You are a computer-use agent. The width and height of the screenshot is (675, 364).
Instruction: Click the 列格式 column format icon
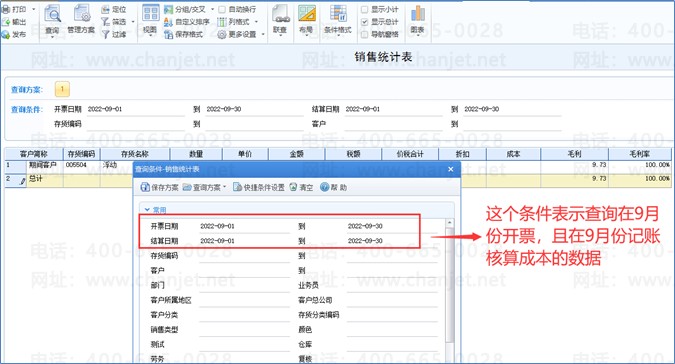coord(222,22)
